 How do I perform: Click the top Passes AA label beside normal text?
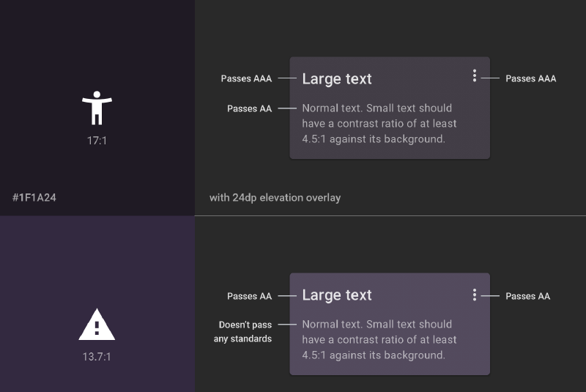coord(249,108)
